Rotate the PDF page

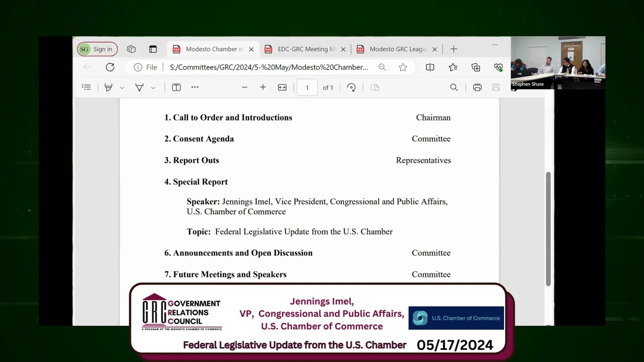pos(352,87)
